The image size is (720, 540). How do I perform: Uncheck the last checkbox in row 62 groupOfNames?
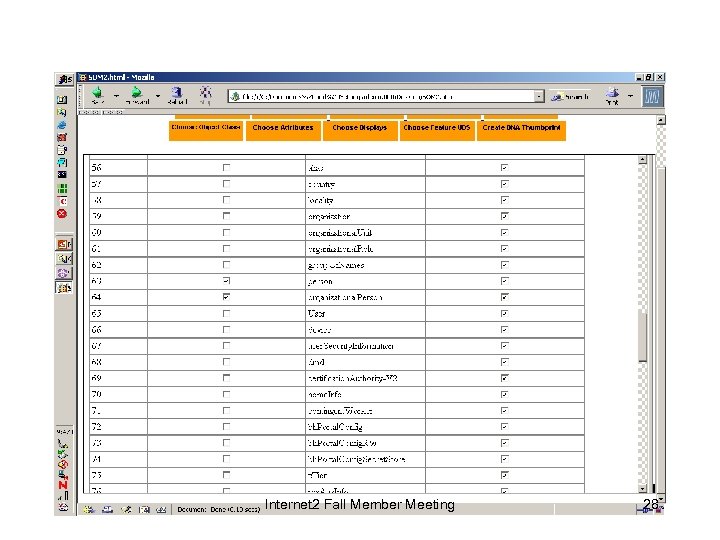click(x=504, y=265)
